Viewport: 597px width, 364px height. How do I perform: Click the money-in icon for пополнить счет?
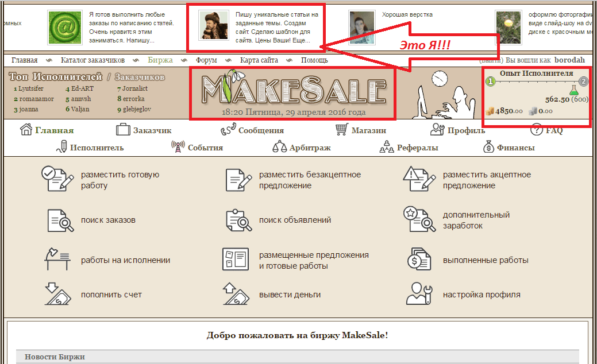coord(57,293)
